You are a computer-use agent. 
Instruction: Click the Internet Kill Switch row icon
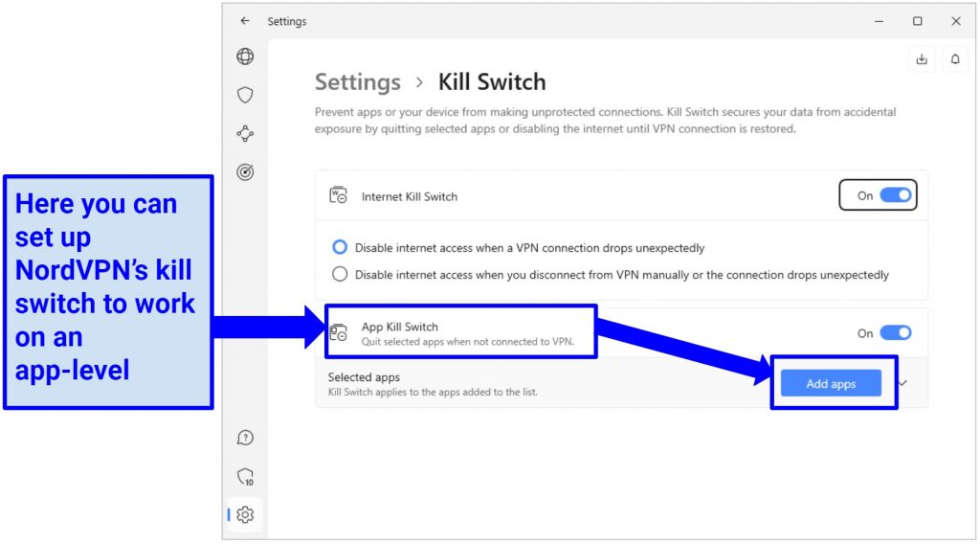[338, 195]
